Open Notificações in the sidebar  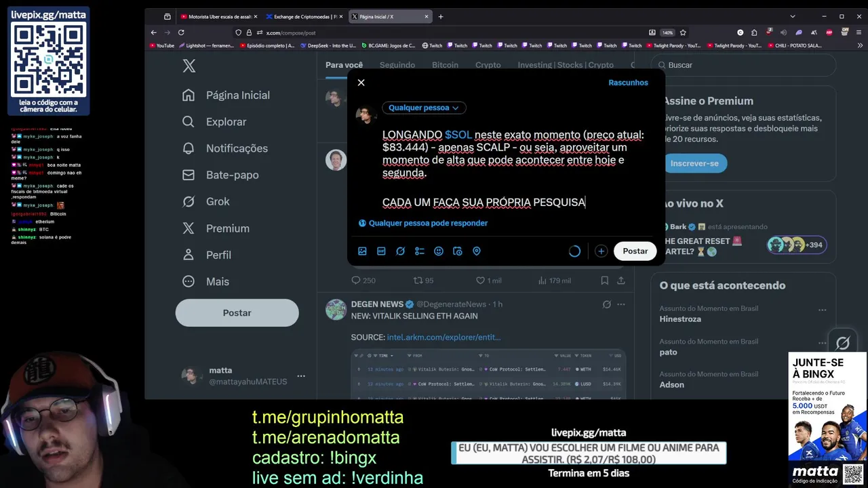click(x=226, y=148)
